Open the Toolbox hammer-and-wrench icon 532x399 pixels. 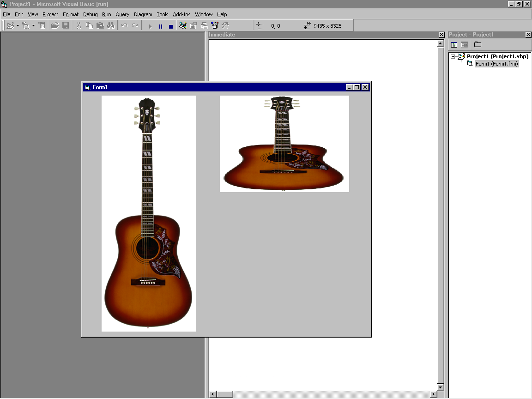(225, 25)
